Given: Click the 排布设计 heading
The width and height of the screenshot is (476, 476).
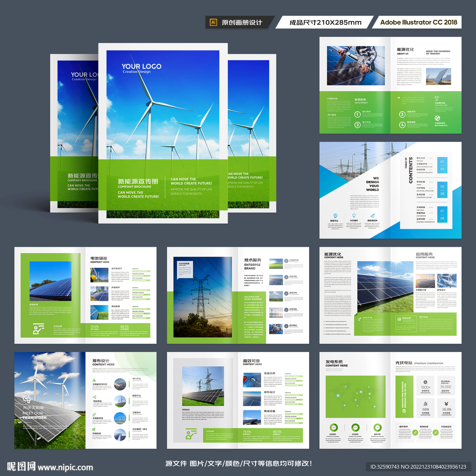Looking at the screenshot, I should (101, 360).
